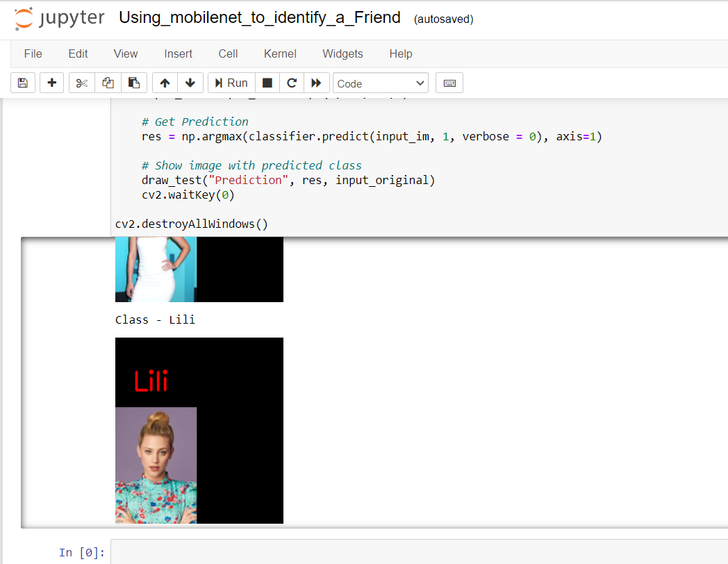Restart the kernel icon
Image resolution: width=728 pixels, height=564 pixels.
click(292, 83)
